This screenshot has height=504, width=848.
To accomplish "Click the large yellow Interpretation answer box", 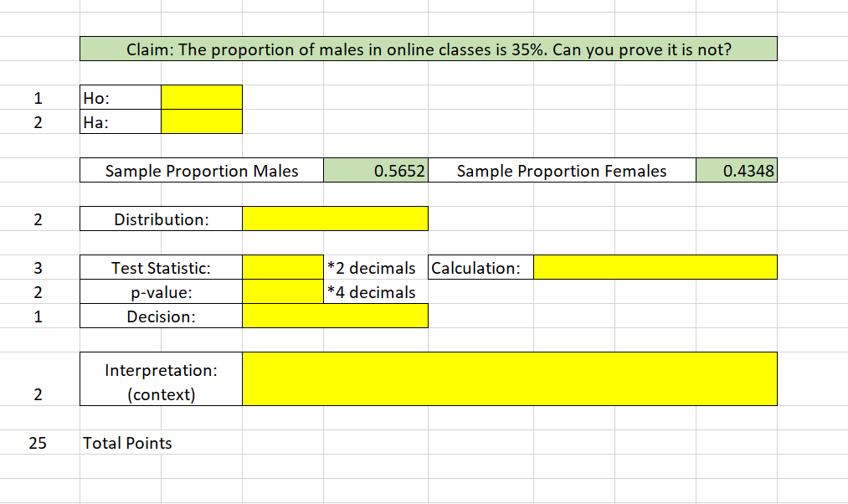I will pos(510,378).
